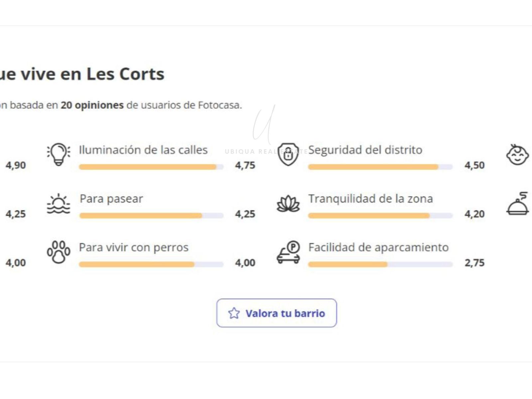
Task: Click the paw print dogs icon
Action: tap(59, 252)
